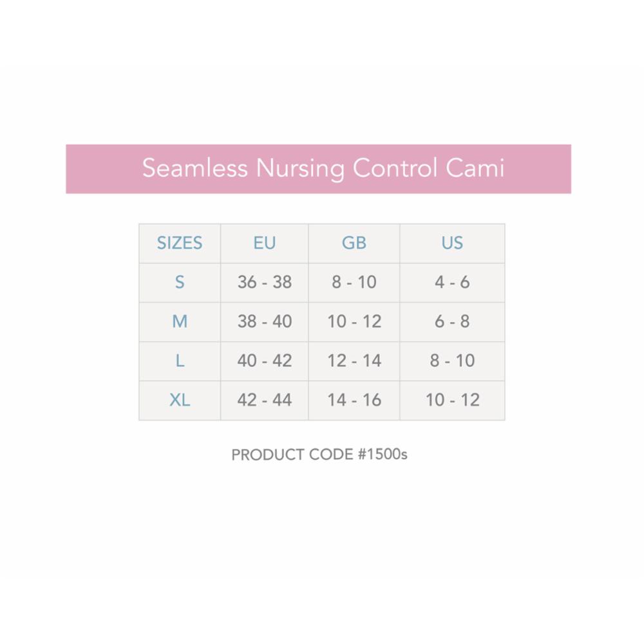Select the US column header
Viewport: 644px width, 644px height.
point(452,243)
